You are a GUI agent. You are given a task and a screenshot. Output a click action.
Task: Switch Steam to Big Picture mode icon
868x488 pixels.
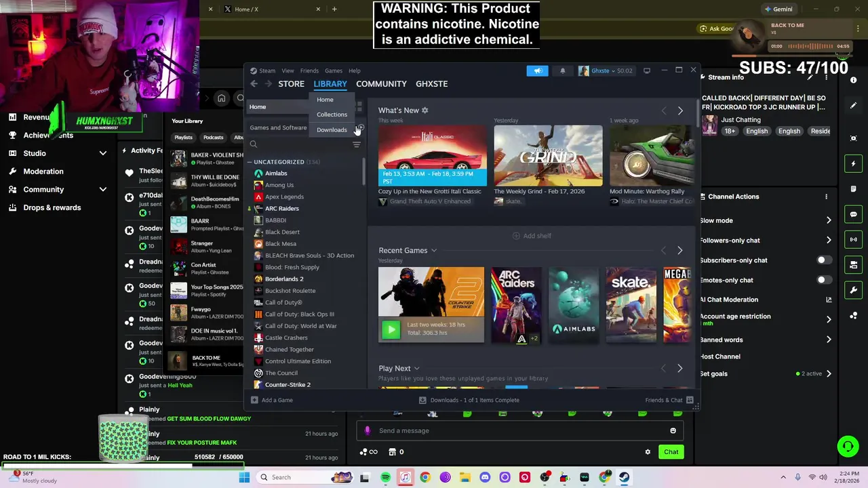(647, 70)
